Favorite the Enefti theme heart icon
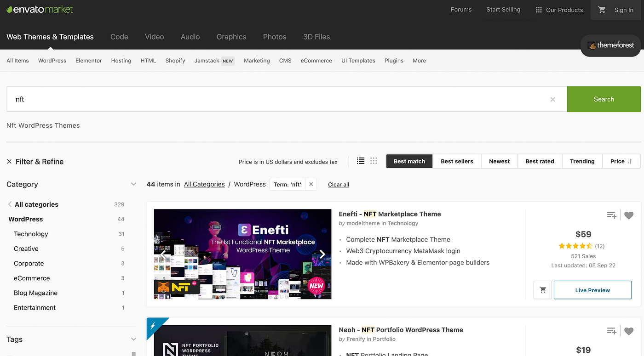The height and width of the screenshot is (356, 644). pyautogui.click(x=629, y=215)
